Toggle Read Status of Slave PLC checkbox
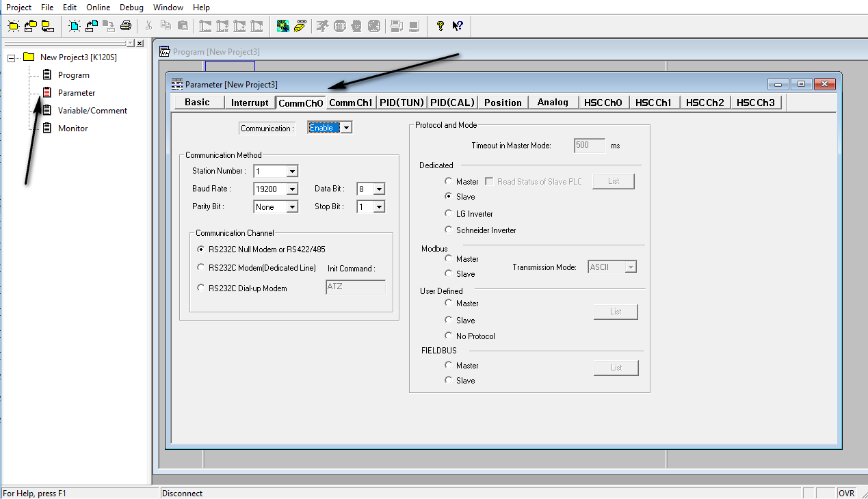 [489, 182]
